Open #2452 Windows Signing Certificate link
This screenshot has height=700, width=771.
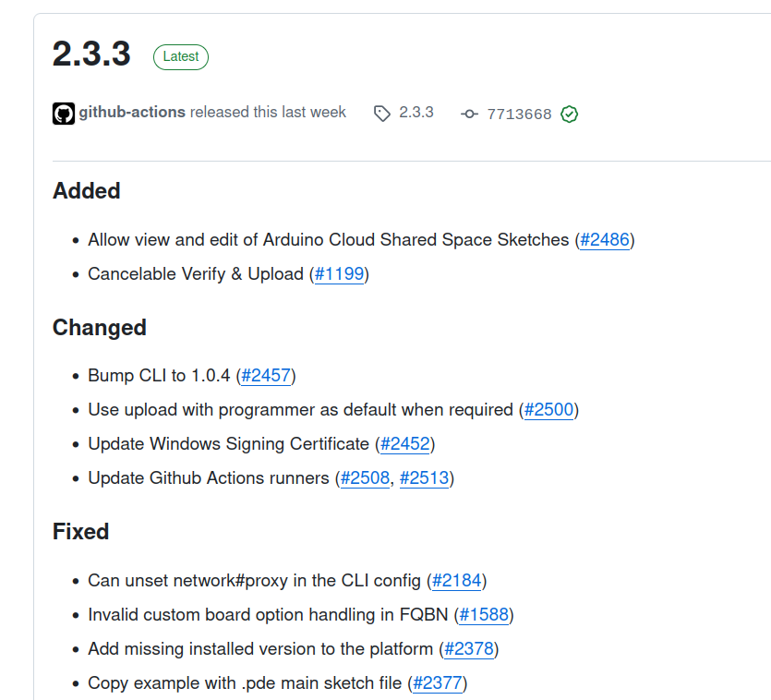405,443
